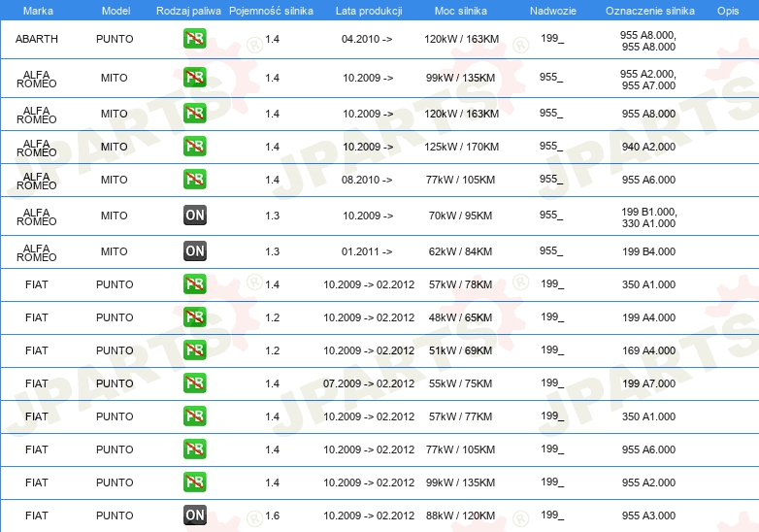Click the Model column header
Viewport: 759px width, 532px height.
[x=115, y=11]
